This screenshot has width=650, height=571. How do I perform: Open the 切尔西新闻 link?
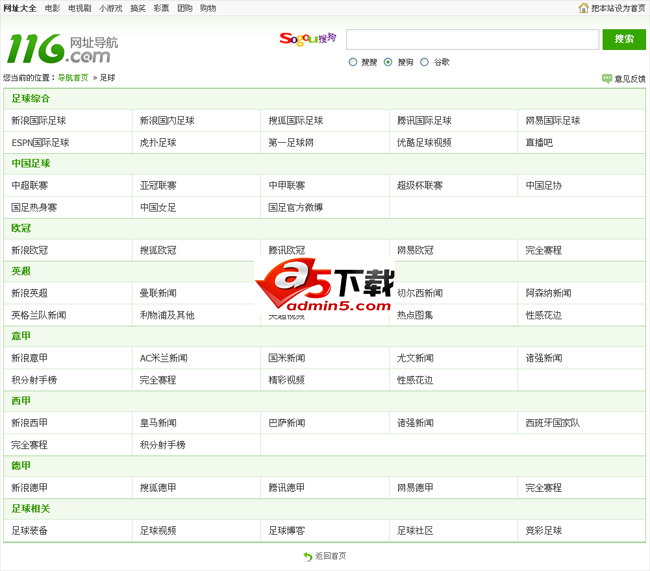point(420,293)
